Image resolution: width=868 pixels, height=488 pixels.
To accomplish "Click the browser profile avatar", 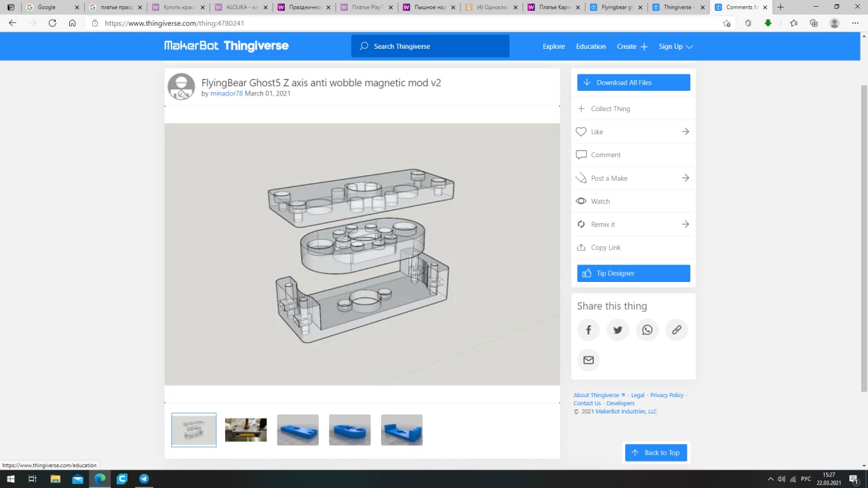I will click(835, 23).
